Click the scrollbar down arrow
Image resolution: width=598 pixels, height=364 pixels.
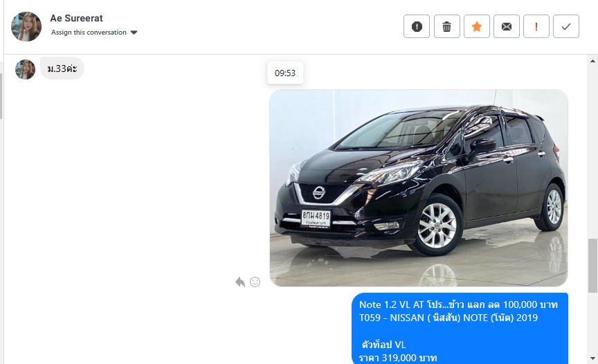[592, 358]
